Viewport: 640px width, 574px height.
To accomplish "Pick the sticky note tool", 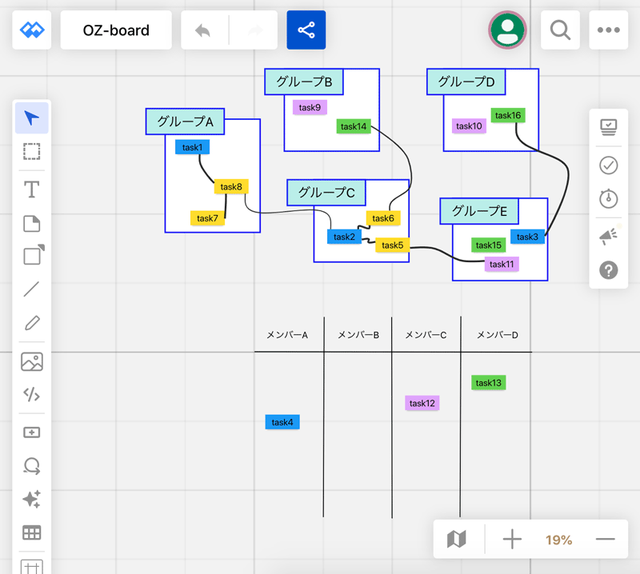I will pos(32,224).
